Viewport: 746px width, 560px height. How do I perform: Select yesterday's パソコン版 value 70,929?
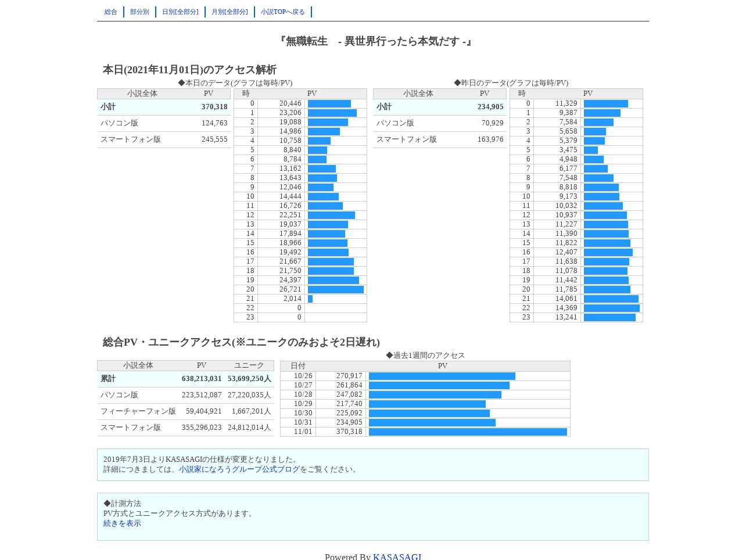coord(492,123)
